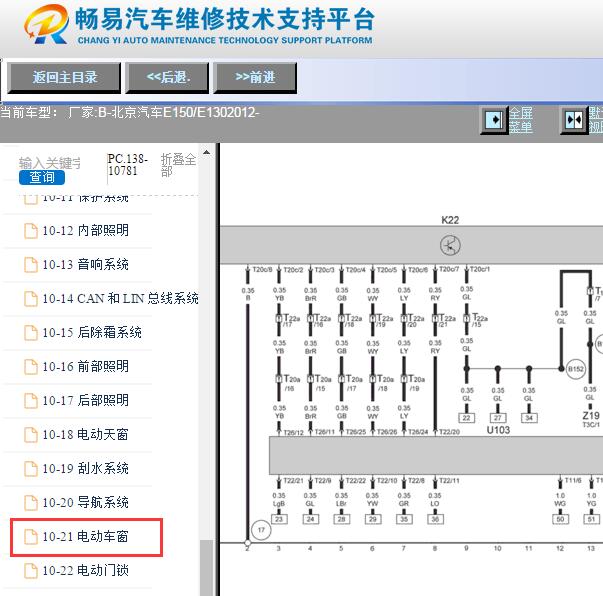Click reference box 29 under YW wire
The image size is (603, 596).
click(x=373, y=519)
